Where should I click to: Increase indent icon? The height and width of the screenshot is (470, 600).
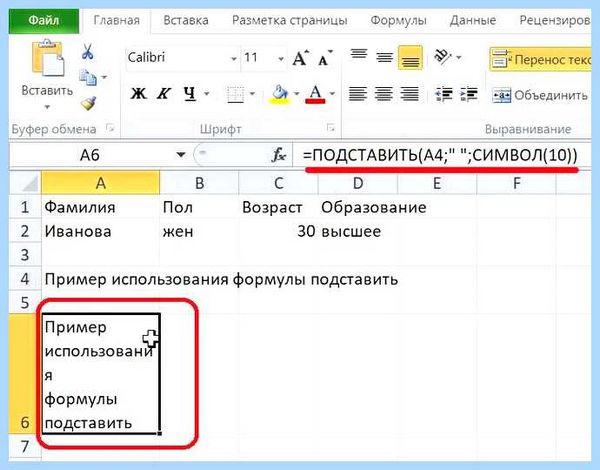click(469, 94)
